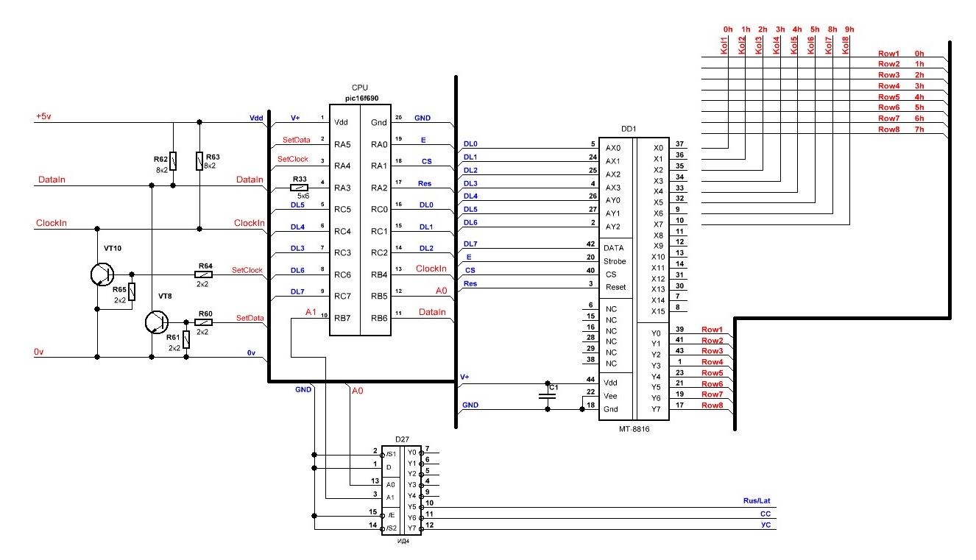The height and width of the screenshot is (560, 976).
Task: Click the Strobe pin on DD1
Action: 615,261
